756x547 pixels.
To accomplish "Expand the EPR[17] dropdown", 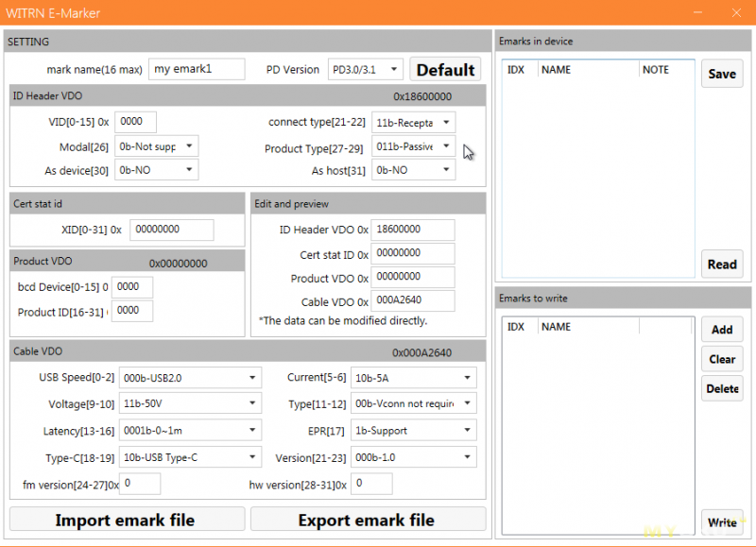I will (413, 431).
